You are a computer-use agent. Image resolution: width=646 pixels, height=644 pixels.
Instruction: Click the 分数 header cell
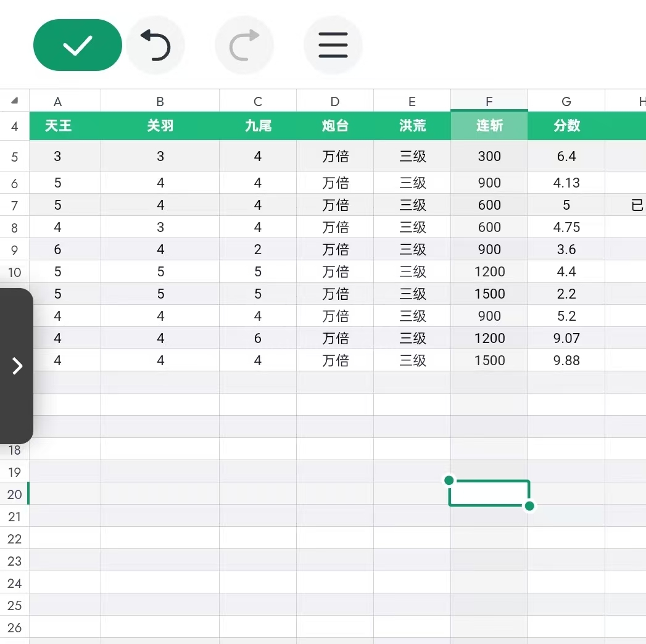(x=566, y=126)
